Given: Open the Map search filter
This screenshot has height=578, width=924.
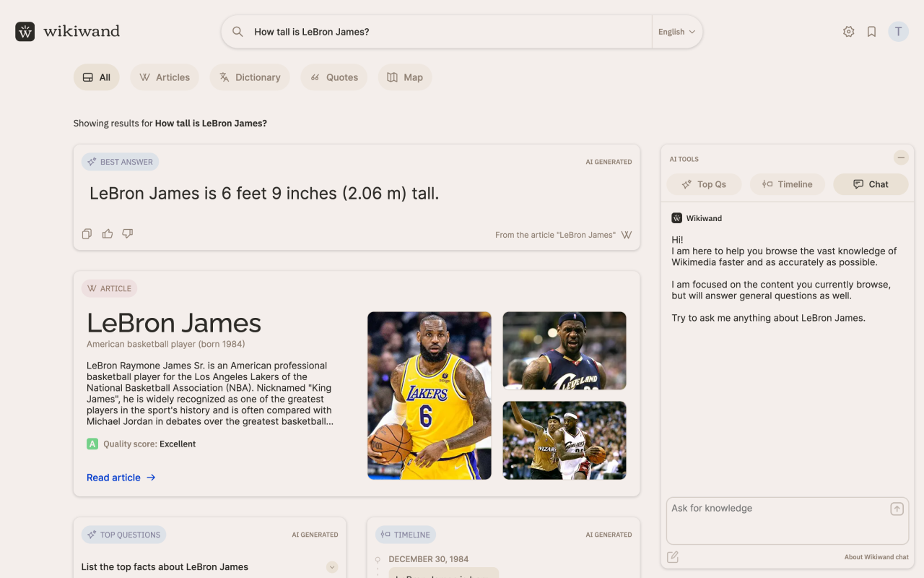Looking at the screenshot, I should [x=404, y=77].
